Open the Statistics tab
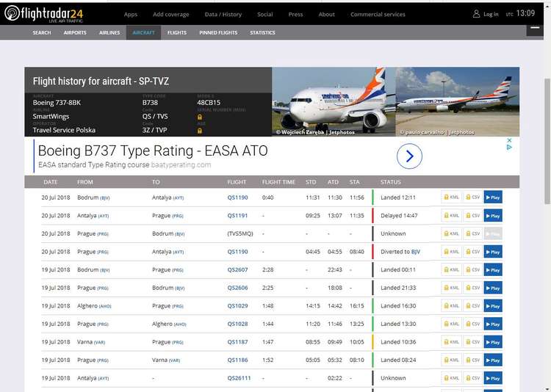This screenshot has height=392, width=551. pos(262,32)
